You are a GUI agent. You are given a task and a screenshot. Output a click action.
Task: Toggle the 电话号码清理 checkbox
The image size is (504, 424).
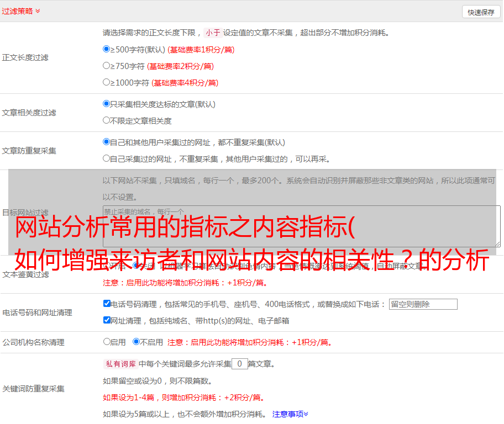[x=107, y=304]
